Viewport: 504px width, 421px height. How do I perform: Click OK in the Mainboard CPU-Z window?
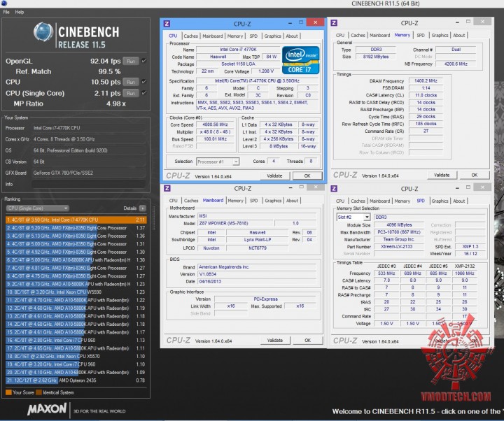[307, 340]
